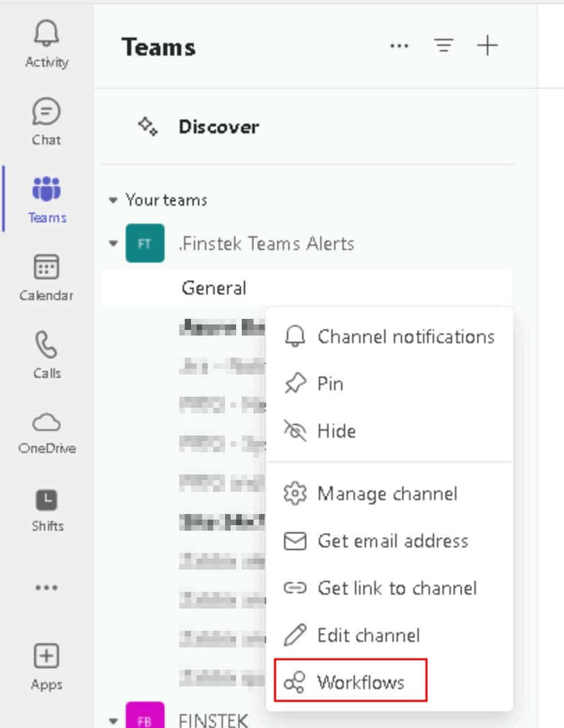Collapse the .Finstek Teams Alerts team
Screen dimensions: 564x728
113,243
